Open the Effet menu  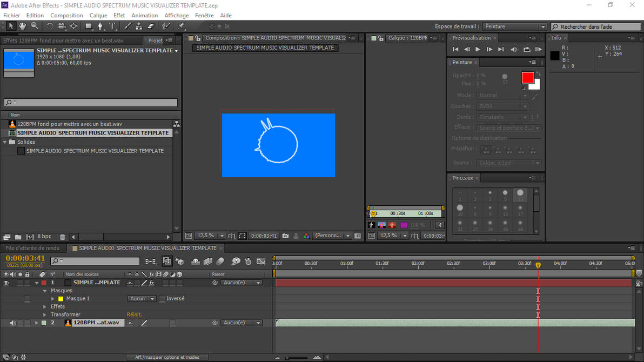118,15
